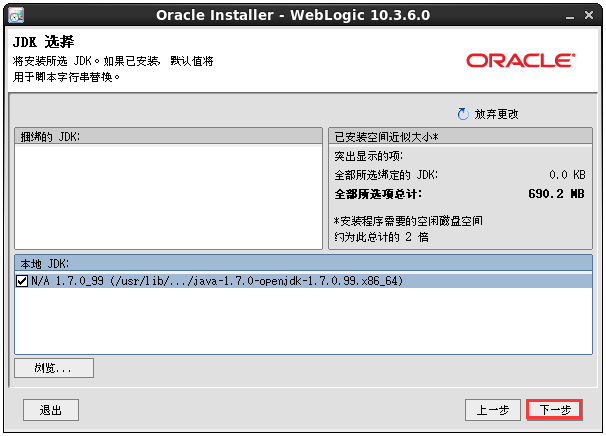
Task: Click the 放弃更改 link text
Action: pyautogui.click(x=496, y=114)
